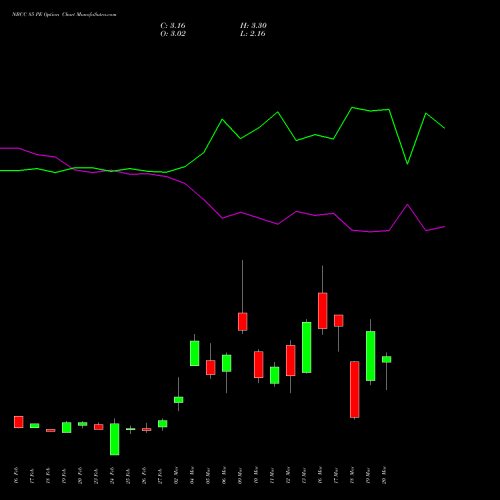Image resolution: width=500 pixels, height=500 pixels.
Task: Click the 18 Mar date label
Action: [x=352, y=475]
